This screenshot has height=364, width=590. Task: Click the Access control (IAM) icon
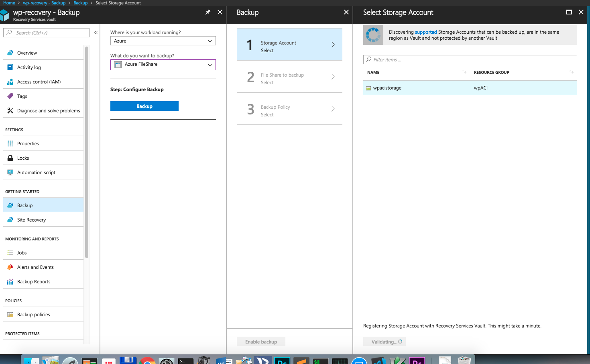tap(10, 81)
